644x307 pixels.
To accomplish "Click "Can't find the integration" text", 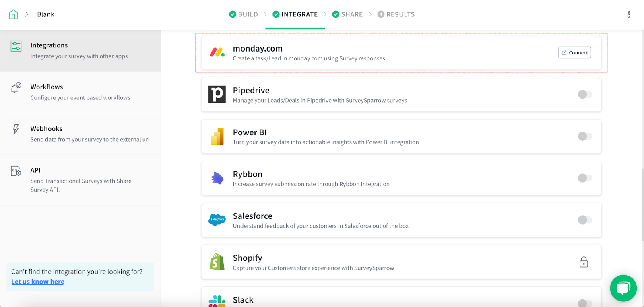I will point(77,272).
